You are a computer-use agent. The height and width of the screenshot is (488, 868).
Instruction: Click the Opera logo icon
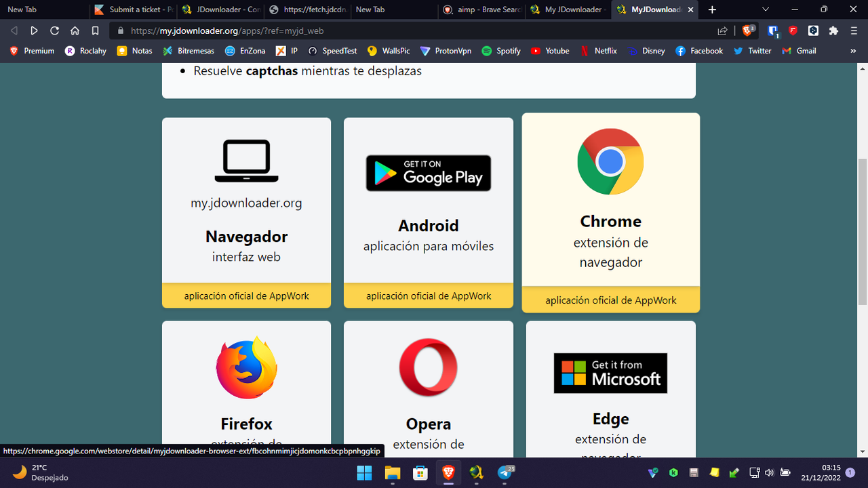[x=429, y=367]
